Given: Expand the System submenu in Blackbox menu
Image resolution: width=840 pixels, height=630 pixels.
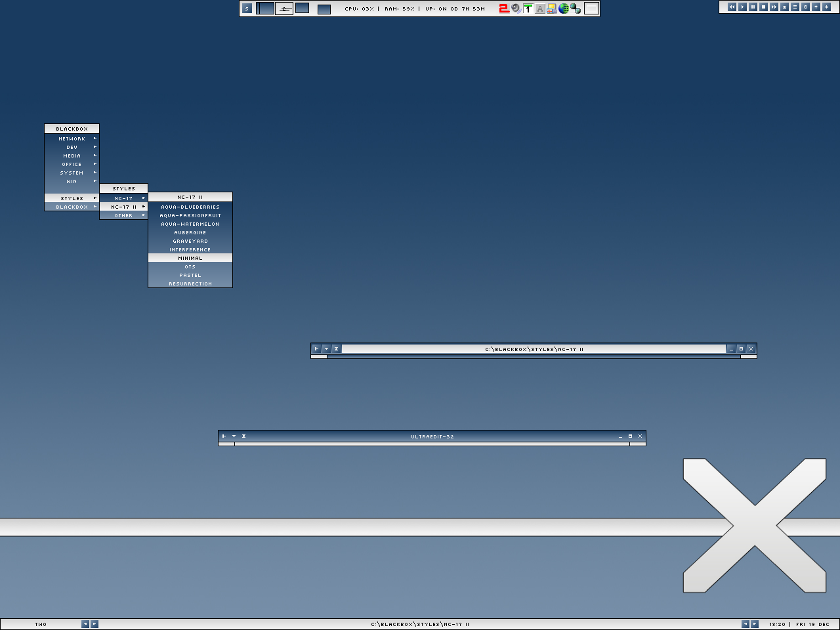Looking at the screenshot, I should click(72, 173).
